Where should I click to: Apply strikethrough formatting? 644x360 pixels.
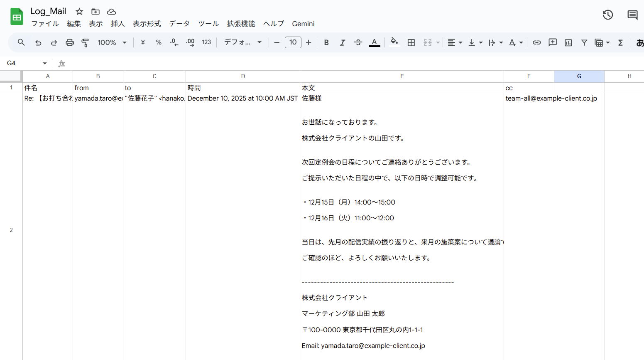click(358, 42)
